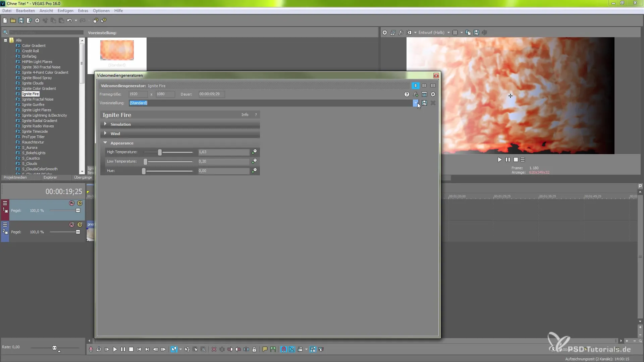Expand the Wind section
The width and height of the screenshot is (644, 362).
pos(105,133)
